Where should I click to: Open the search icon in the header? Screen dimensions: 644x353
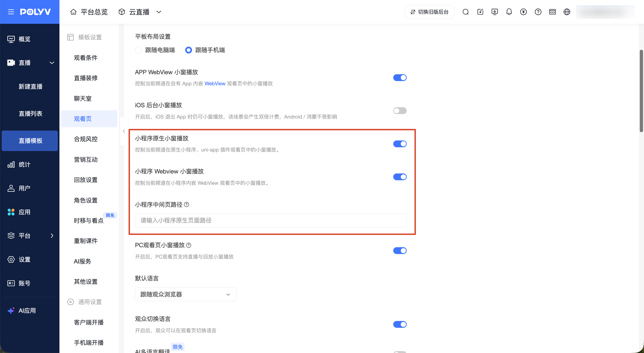point(465,12)
